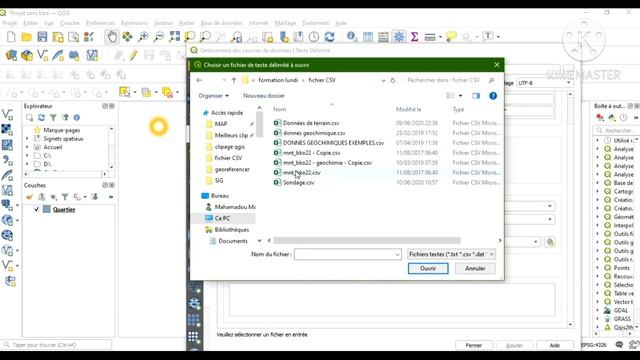Image resolution: width=640 pixels, height=360 pixels.
Task: Toggle editing with the pencil icon
Action: pos(133,55)
